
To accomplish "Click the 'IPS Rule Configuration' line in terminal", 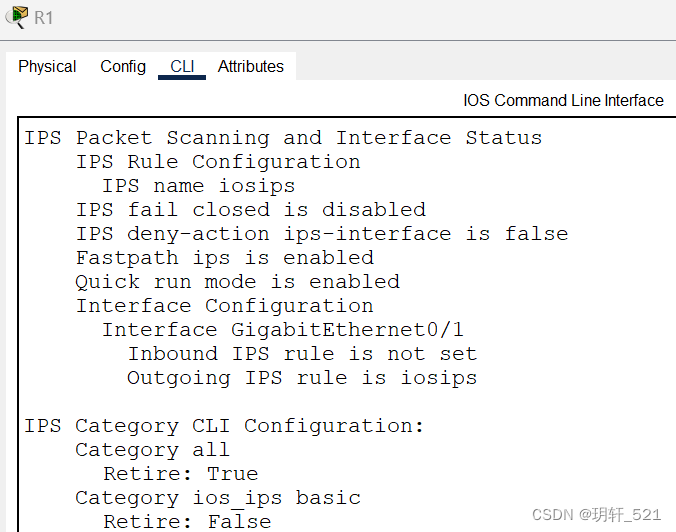I will pyautogui.click(x=218, y=162).
